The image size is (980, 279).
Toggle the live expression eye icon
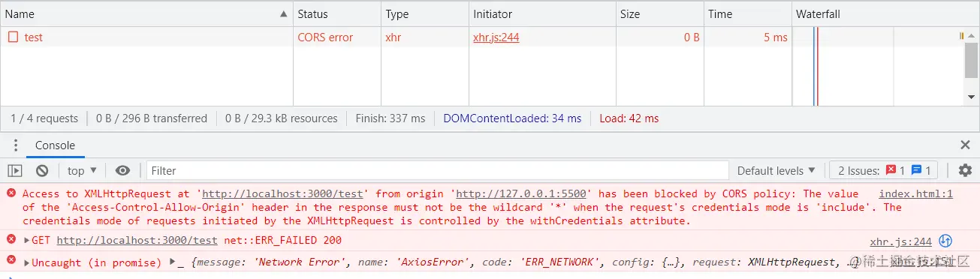pos(123,170)
